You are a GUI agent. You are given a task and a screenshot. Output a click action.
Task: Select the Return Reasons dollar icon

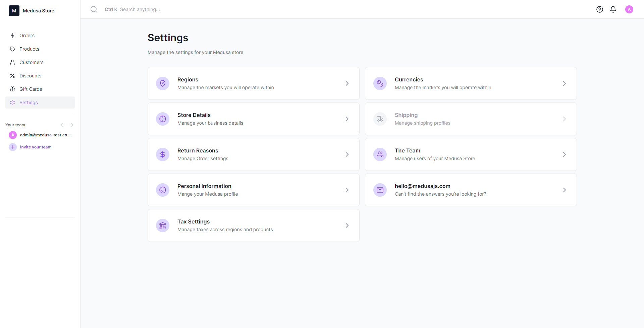[163, 154]
